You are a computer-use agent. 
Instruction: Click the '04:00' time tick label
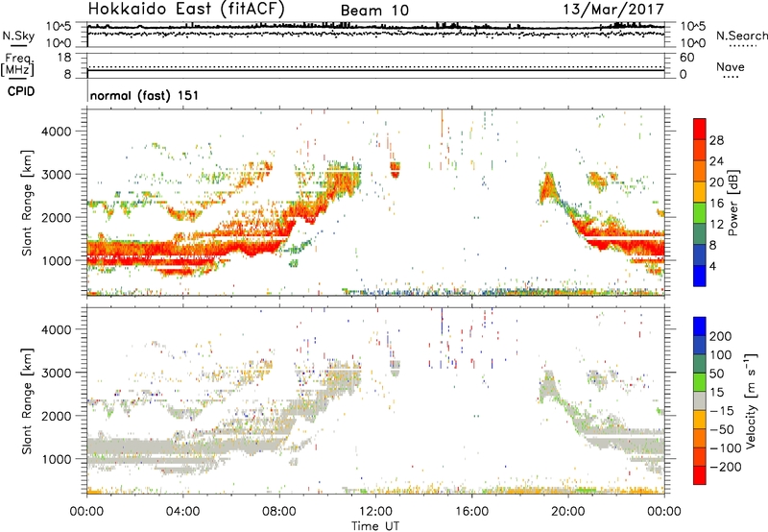(x=183, y=512)
